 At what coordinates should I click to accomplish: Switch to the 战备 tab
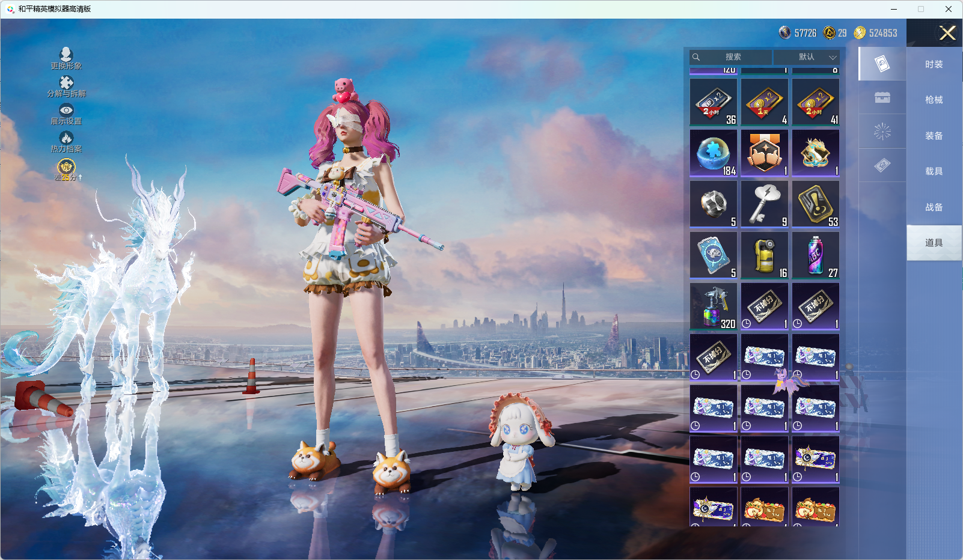click(934, 207)
